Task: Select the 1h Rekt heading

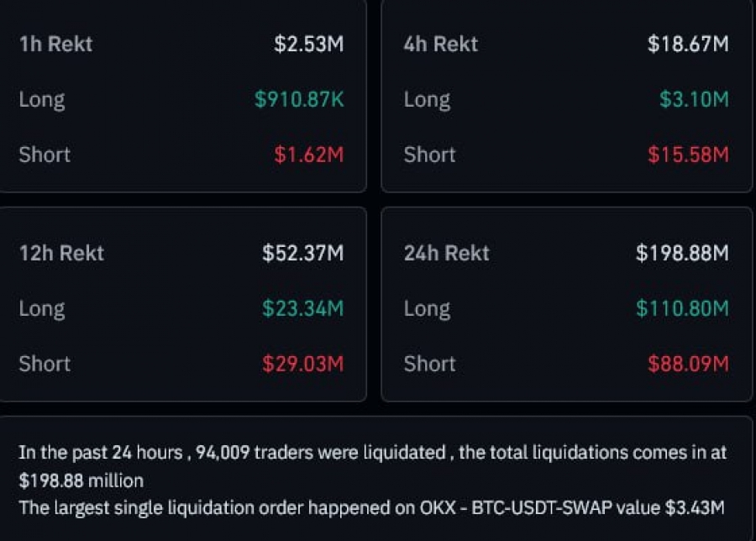Action: (55, 44)
